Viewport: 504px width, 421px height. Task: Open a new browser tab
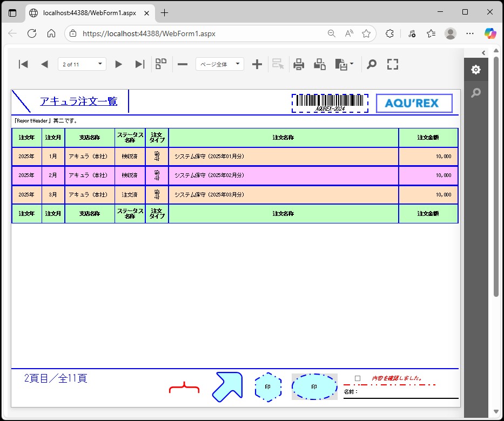point(165,12)
